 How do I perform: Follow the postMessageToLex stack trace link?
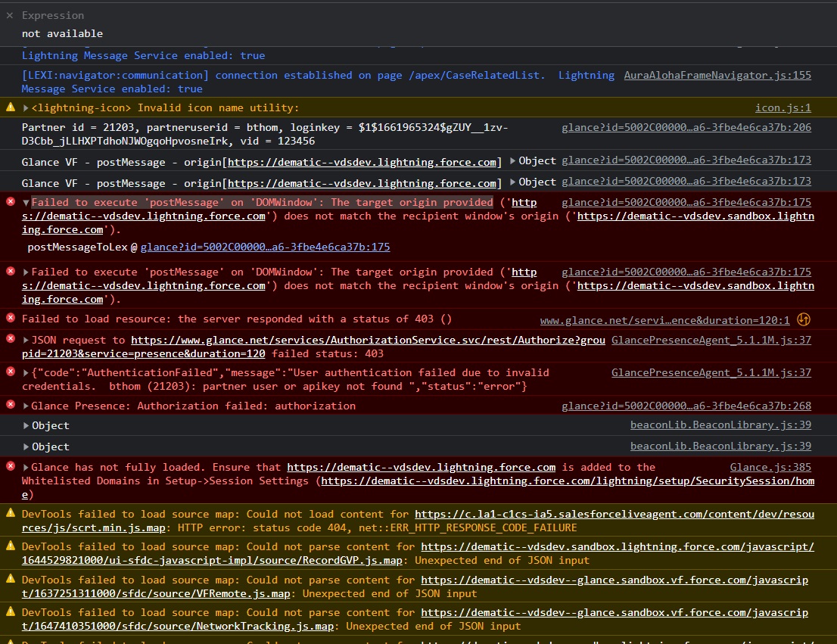265,247
